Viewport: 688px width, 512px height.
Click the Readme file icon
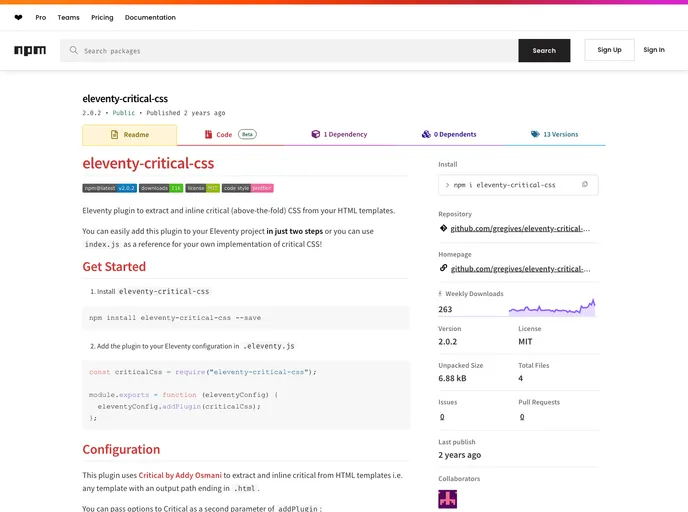coord(115,135)
